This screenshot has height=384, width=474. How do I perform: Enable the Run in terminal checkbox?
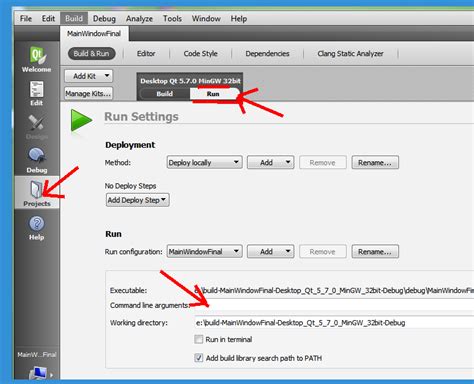coord(199,339)
